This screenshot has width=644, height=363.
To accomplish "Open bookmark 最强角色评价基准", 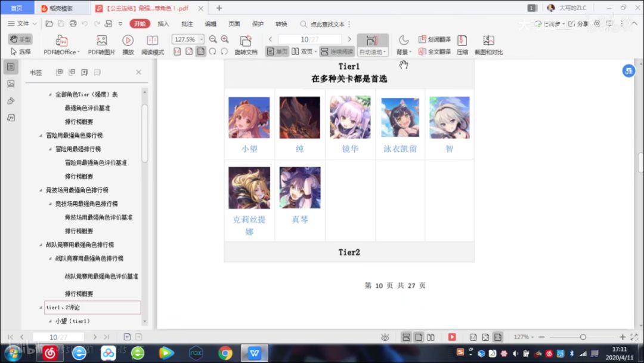I will click(87, 108).
